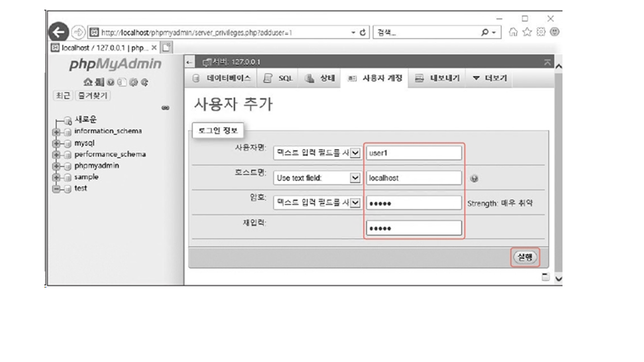Open the 데이터베이스 tab

pos(221,79)
